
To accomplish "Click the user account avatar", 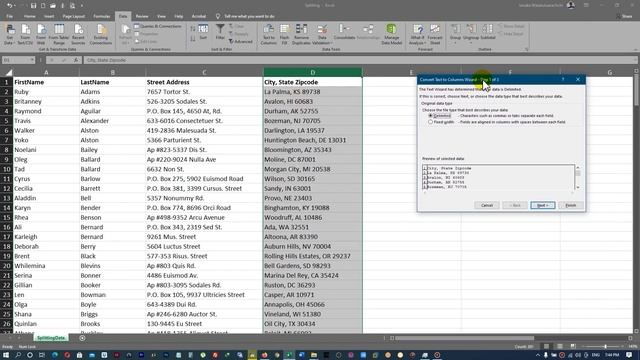I will [571, 5].
